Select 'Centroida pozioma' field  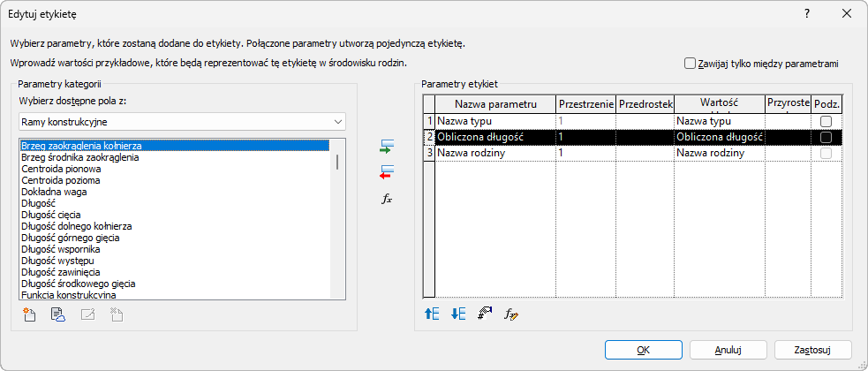tap(175, 180)
